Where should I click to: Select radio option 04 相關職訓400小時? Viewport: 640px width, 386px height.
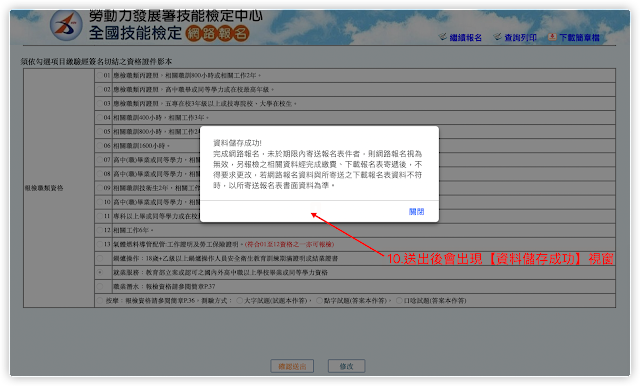tap(100, 118)
